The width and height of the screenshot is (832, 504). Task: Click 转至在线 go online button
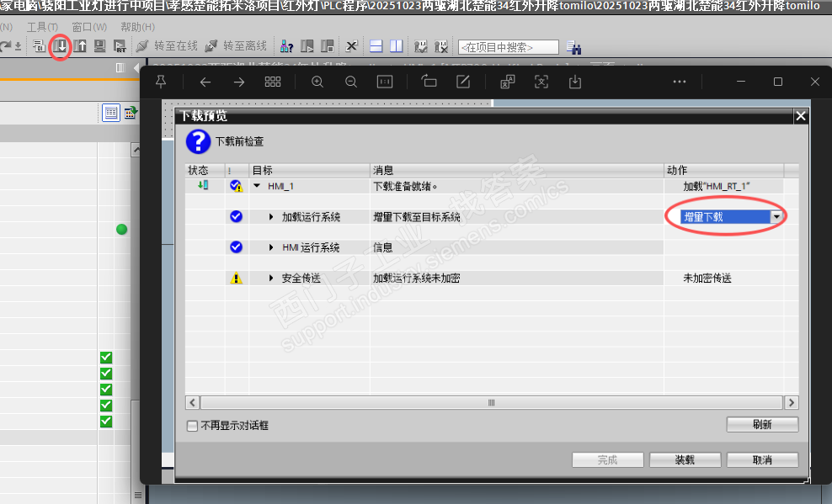click(167, 46)
